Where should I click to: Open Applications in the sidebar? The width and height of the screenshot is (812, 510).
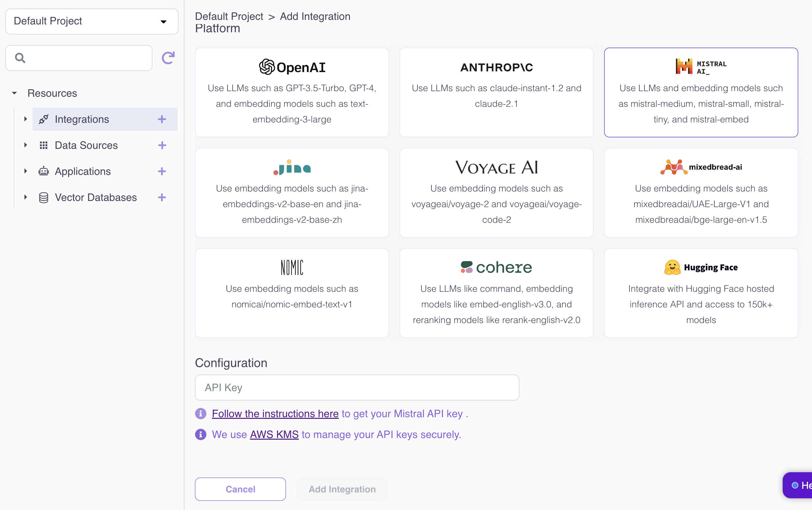point(83,171)
